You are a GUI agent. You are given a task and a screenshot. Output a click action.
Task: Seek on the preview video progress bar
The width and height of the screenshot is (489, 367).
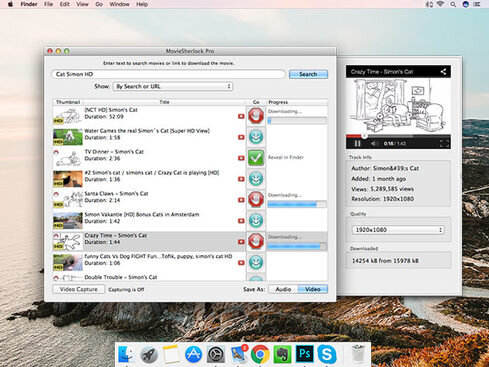[x=398, y=136]
